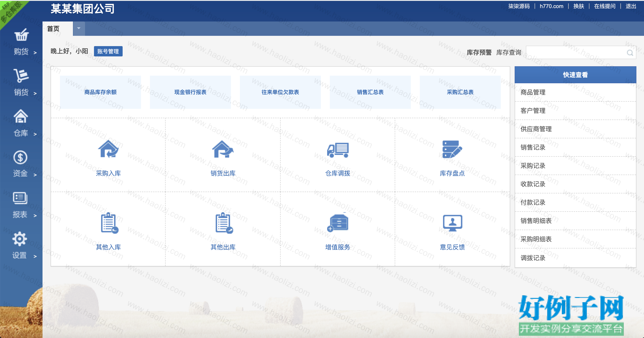Viewport: 644px width, 338px height.
Task: Click the 采购入库 text label
Action: (108, 173)
